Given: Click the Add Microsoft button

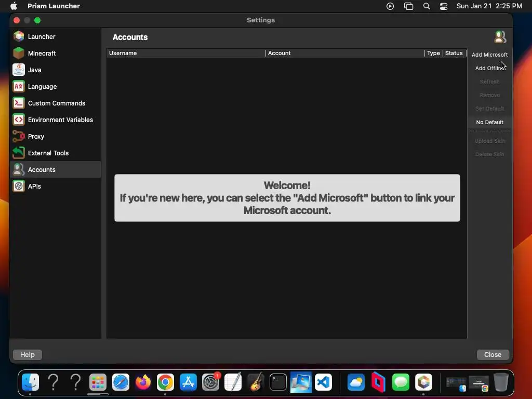Looking at the screenshot, I should (x=489, y=55).
